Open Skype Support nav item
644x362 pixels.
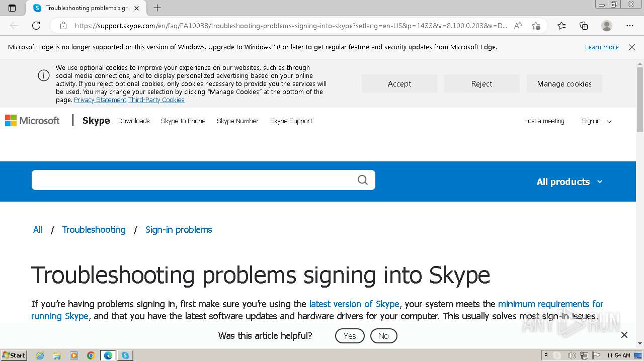click(291, 121)
